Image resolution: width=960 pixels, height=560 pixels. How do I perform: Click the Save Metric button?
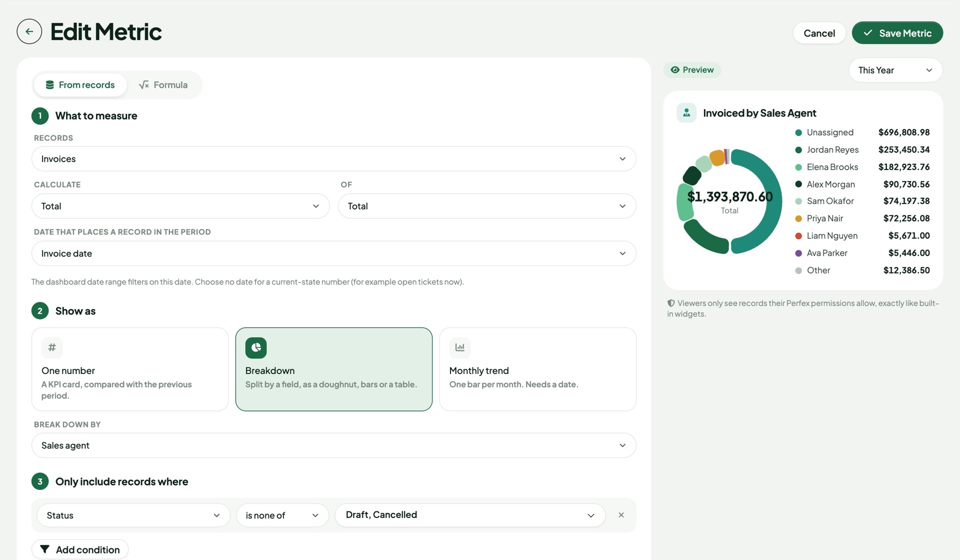[x=897, y=33]
